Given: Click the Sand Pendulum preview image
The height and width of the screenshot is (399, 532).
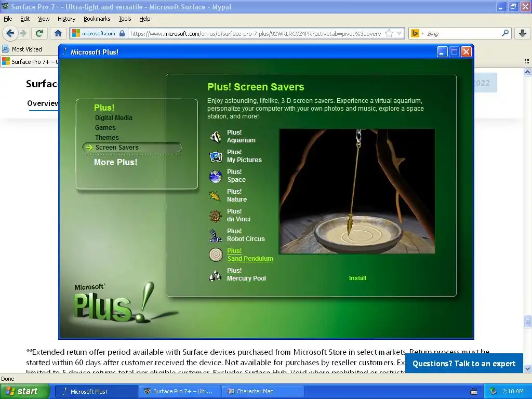Looking at the screenshot, I should pos(357,191).
